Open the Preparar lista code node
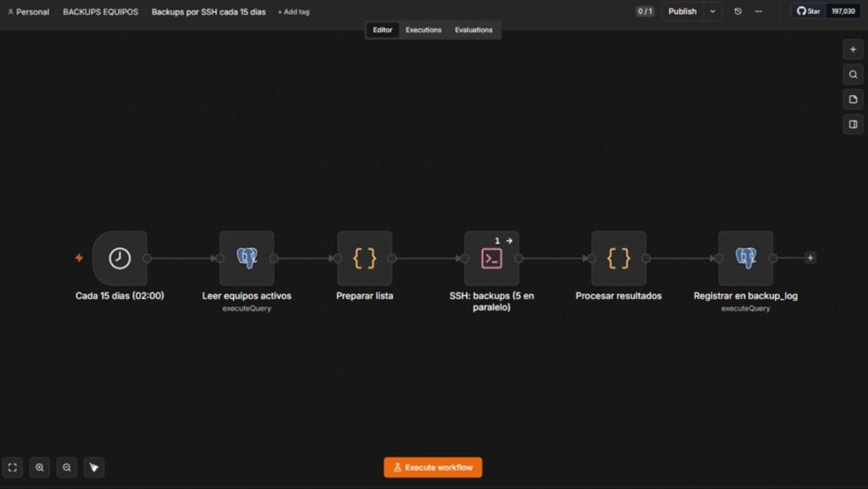 pyautogui.click(x=365, y=258)
